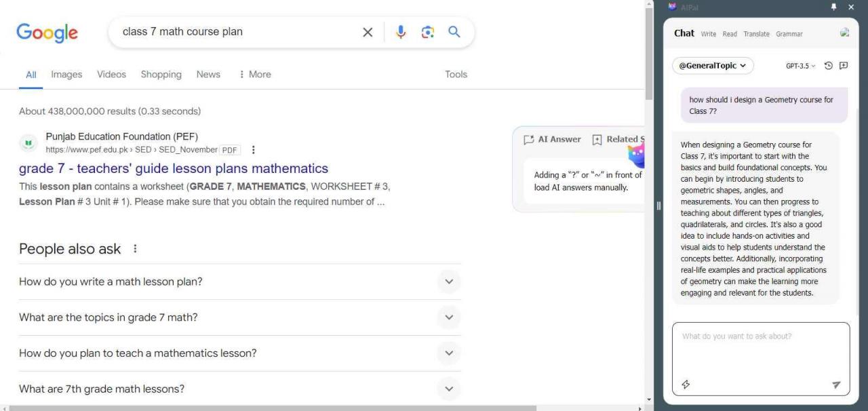868x411 pixels.
Task: Expand "What are 7th grade math lessons?"
Action: click(448, 389)
